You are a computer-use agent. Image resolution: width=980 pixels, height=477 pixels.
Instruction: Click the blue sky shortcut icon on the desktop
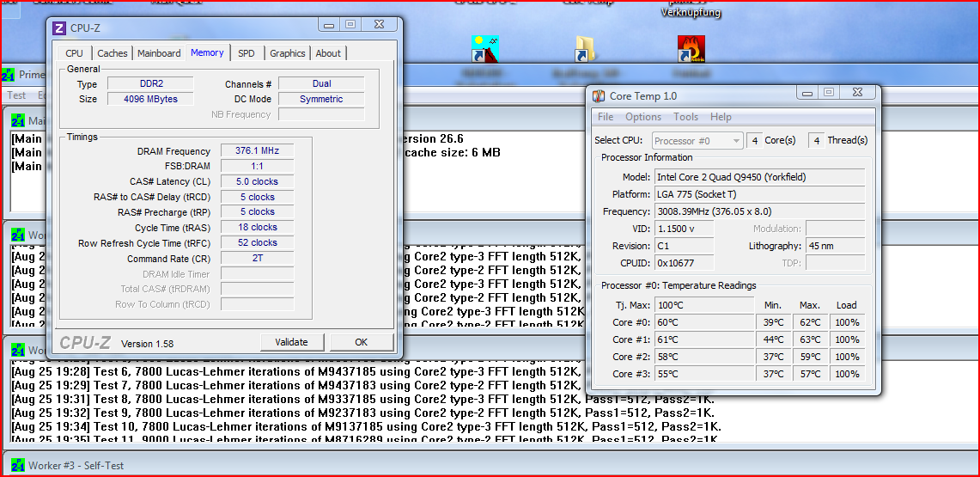coord(484,49)
